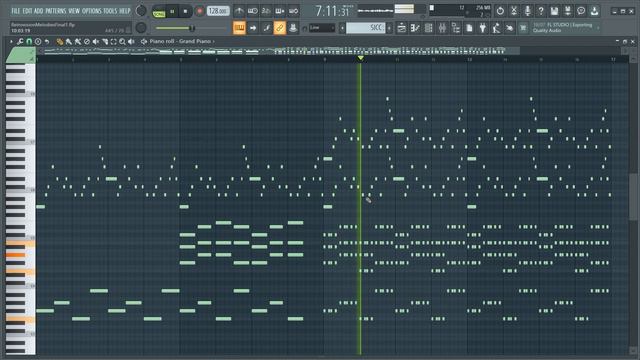Toggle the metronome
The height and width of the screenshot is (360, 640).
point(240,11)
